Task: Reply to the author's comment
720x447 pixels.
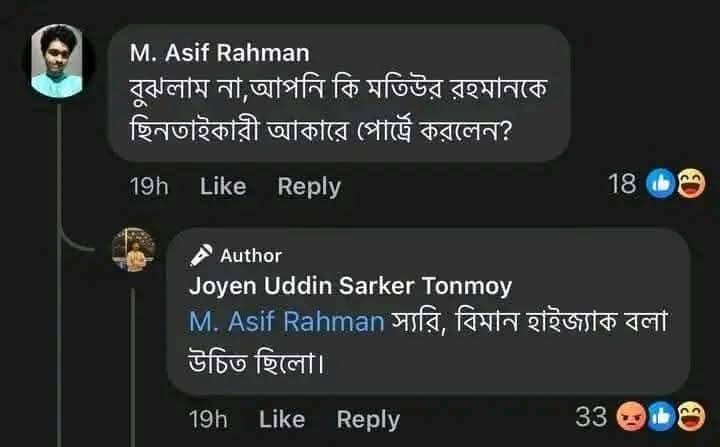Action: tap(367, 419)
